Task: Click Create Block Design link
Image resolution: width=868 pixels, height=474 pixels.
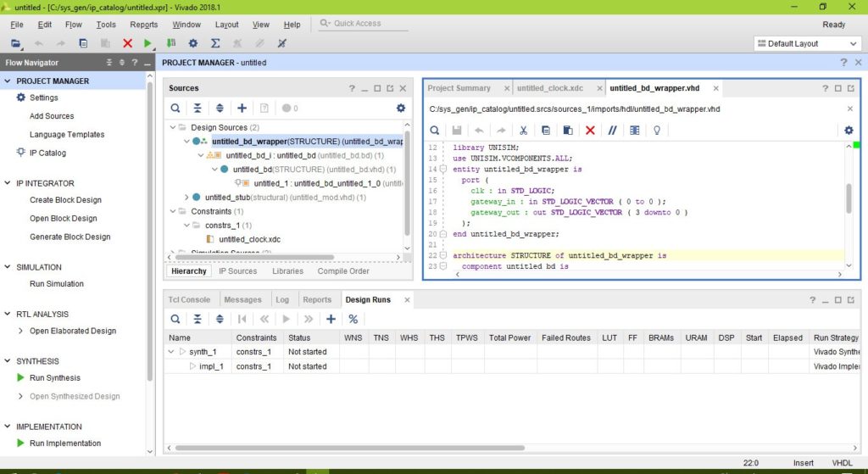Action: click(65, 200)
